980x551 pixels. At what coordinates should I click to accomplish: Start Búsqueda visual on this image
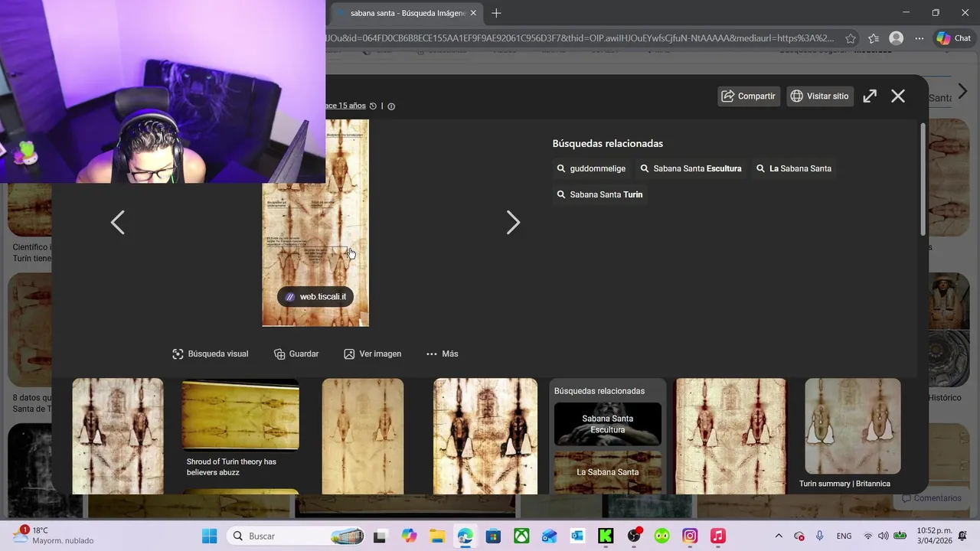point(211,354)
